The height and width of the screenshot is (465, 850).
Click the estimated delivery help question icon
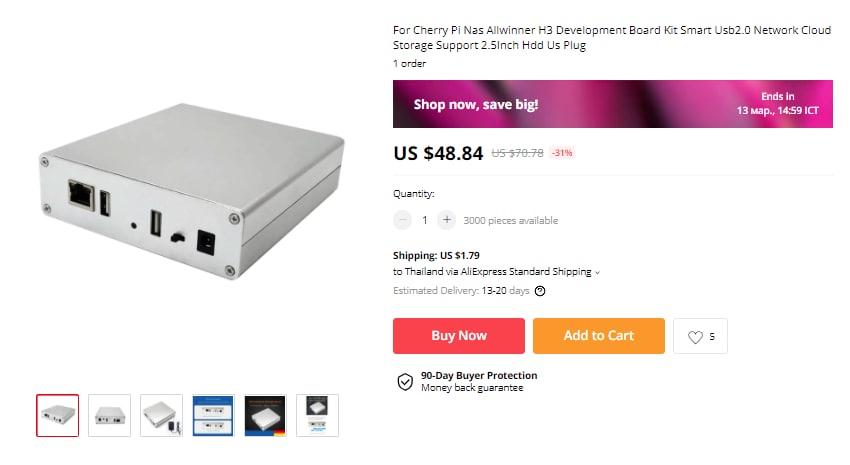click(540, 291)
